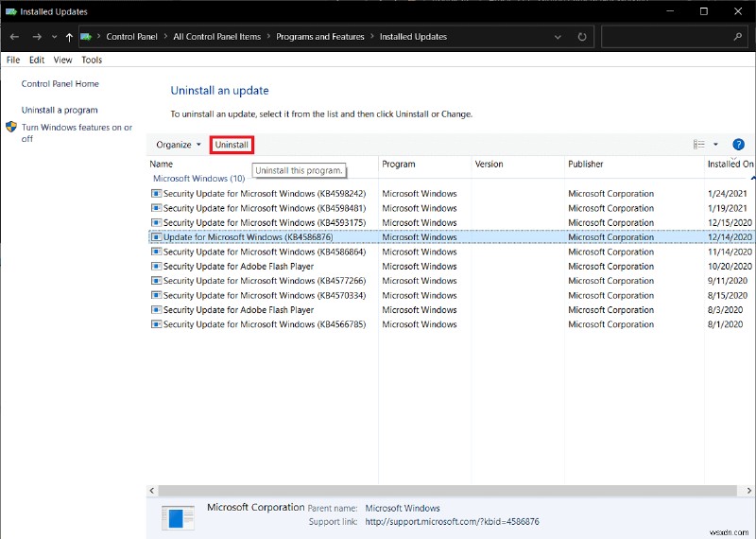Expand the view options dropdown arrow
Image resolution: width=756 pixels, height=539 pixels.
(x=715, y=145)
